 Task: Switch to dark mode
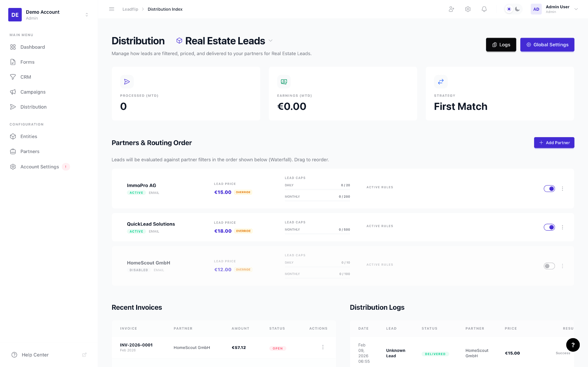click(x=517, y=9)
